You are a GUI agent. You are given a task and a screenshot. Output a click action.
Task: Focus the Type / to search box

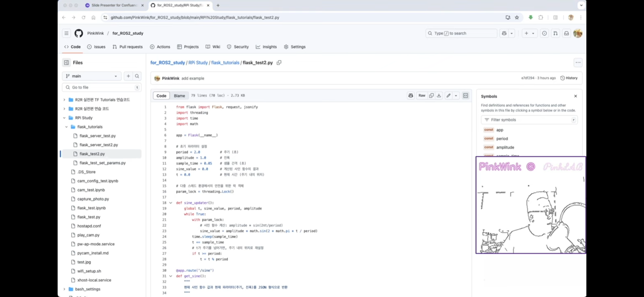(x=461, y=33)
